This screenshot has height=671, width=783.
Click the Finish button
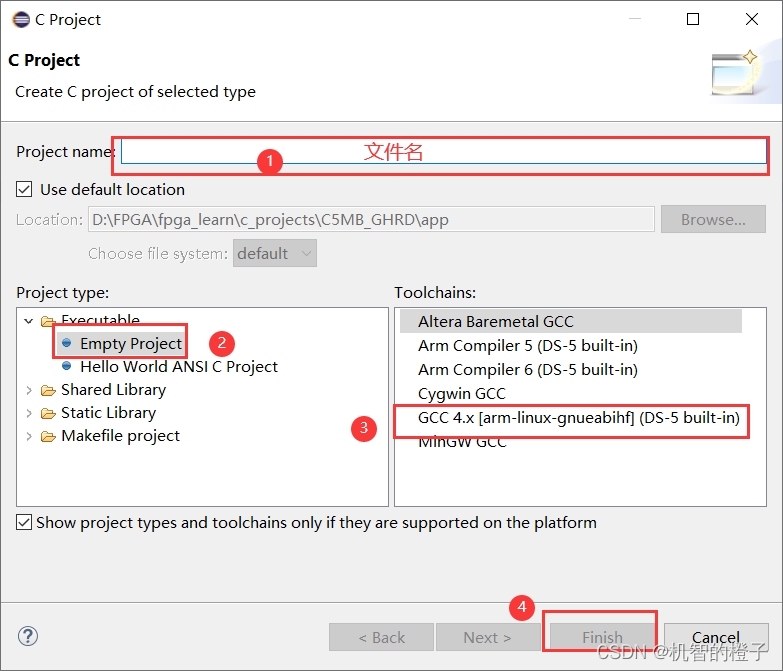tap(602, 637)
